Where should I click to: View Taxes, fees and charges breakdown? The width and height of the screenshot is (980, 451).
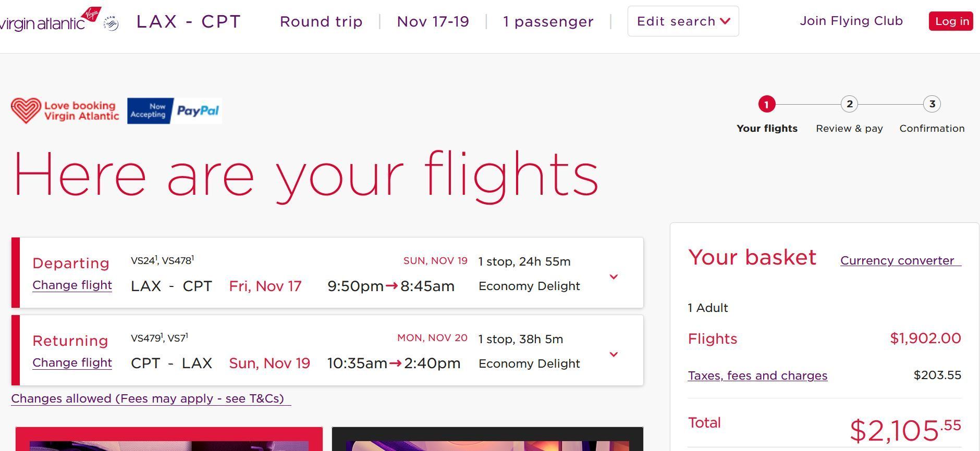click(x=757, y=375)
